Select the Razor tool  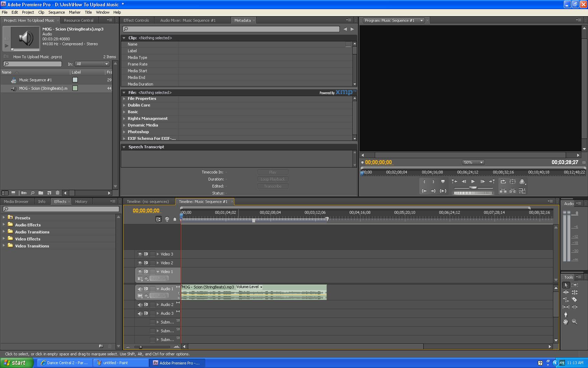[x=575, y=300]
